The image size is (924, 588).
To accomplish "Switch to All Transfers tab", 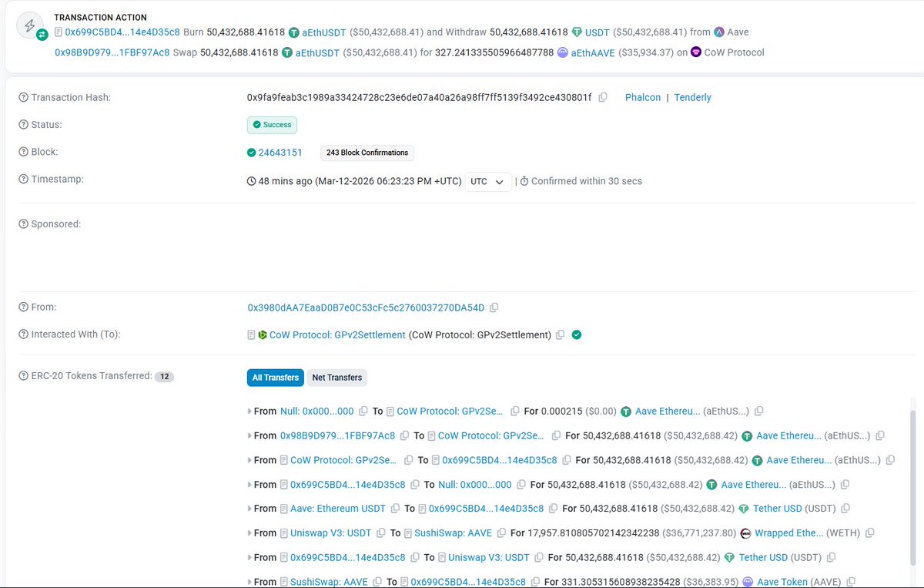I will 275,378.
